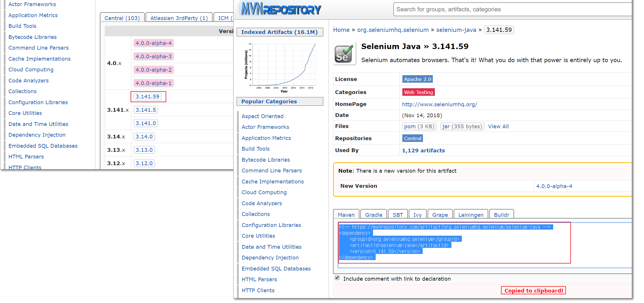Open Embedded SQL Databases in the front window

pyautogui.click(x=276, y=268)
